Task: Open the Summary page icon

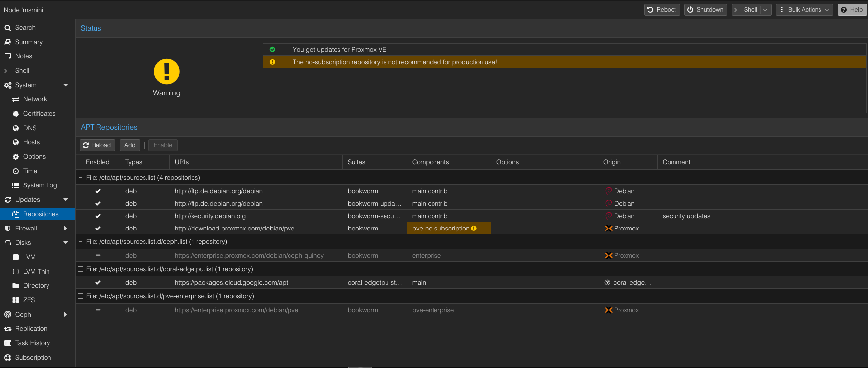Action: [x=8, y=42]
